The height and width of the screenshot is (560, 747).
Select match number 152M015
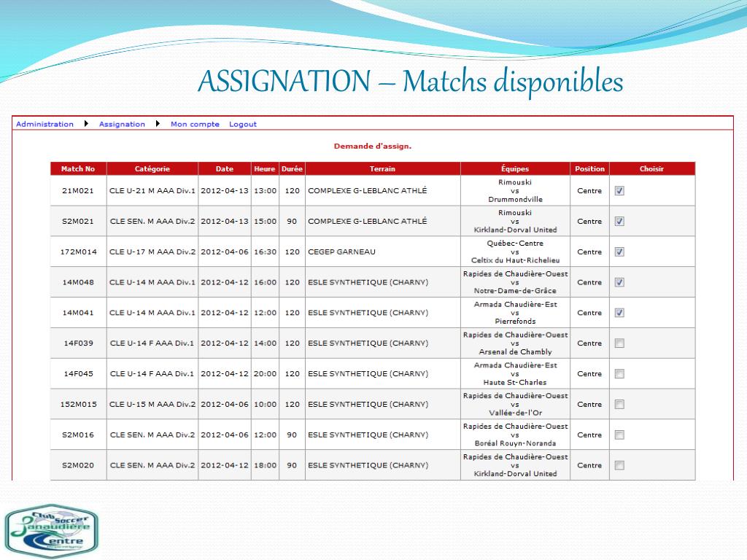click(x=78, y=404)
